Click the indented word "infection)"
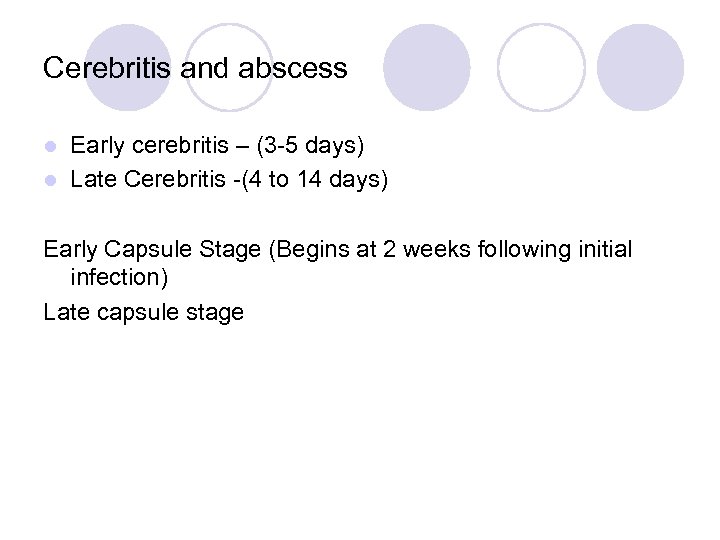This screenshot has height=540, width=720. (118, 277)
